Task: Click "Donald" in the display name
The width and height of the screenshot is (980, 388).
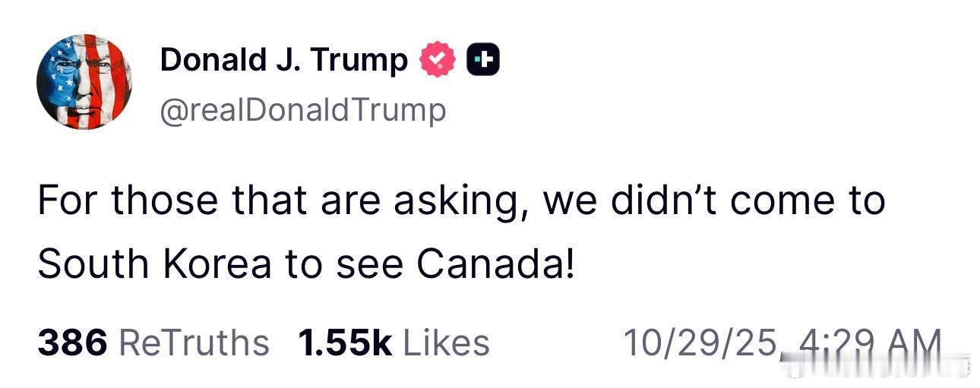Action: (213, 60)
